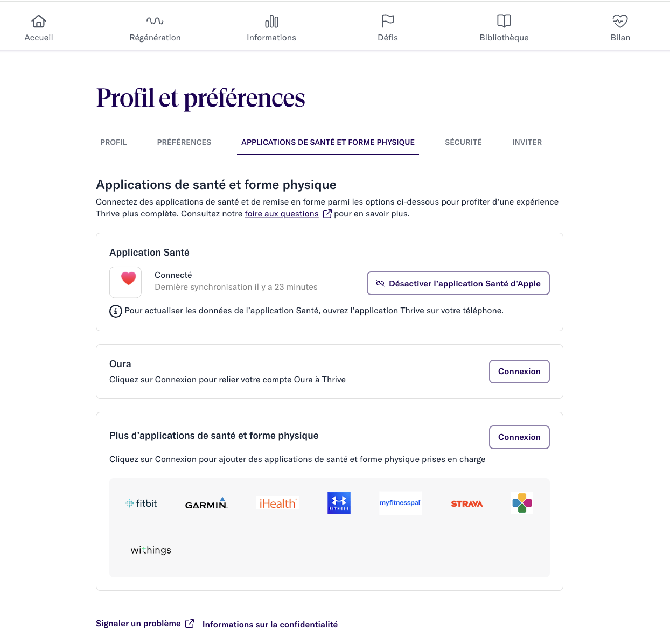Disable the Apple Santé application connection

click(x=458, y=283)
